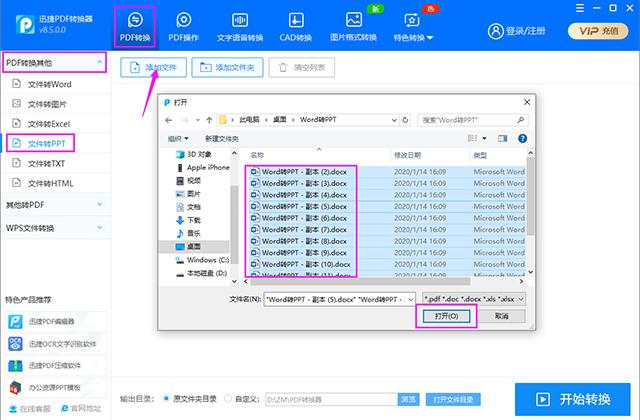Click the 打开(O) button

click(446, 316)
